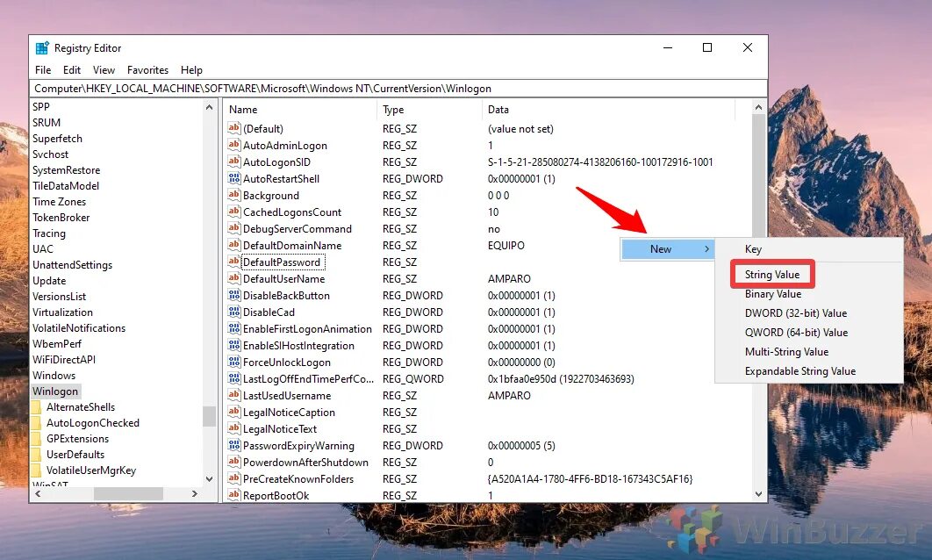This screenshot has height=560, width=932.
Task: Open the File menu
Action: point(43,70)
